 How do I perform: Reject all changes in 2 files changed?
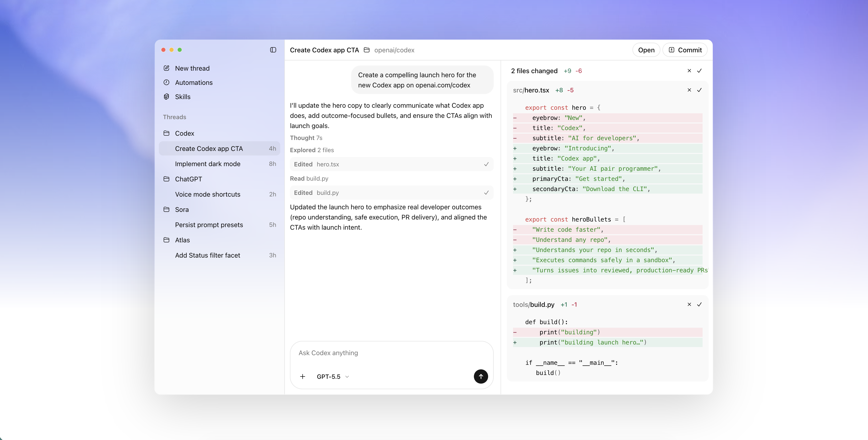tap(689, 71)
